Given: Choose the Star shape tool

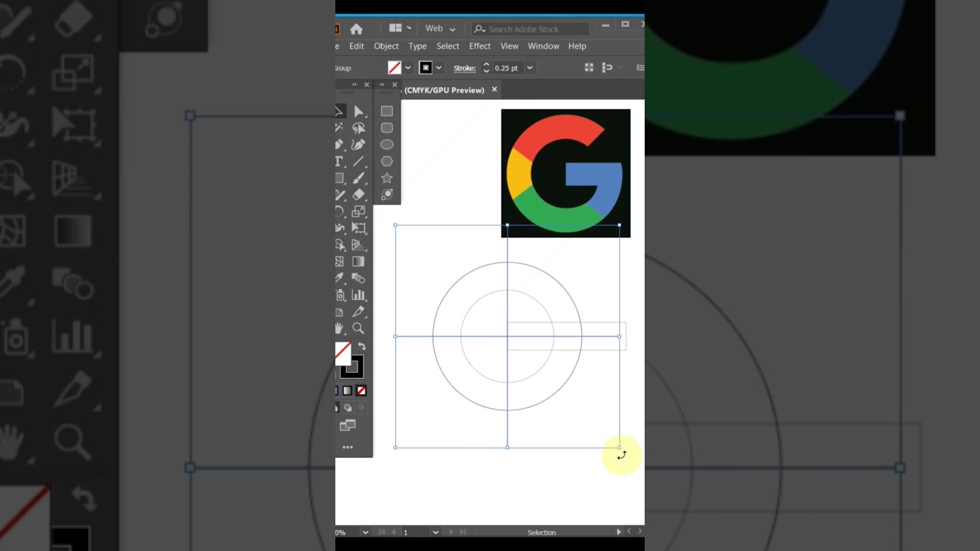Looking at the screenshot, I should (x=387, y=178).
